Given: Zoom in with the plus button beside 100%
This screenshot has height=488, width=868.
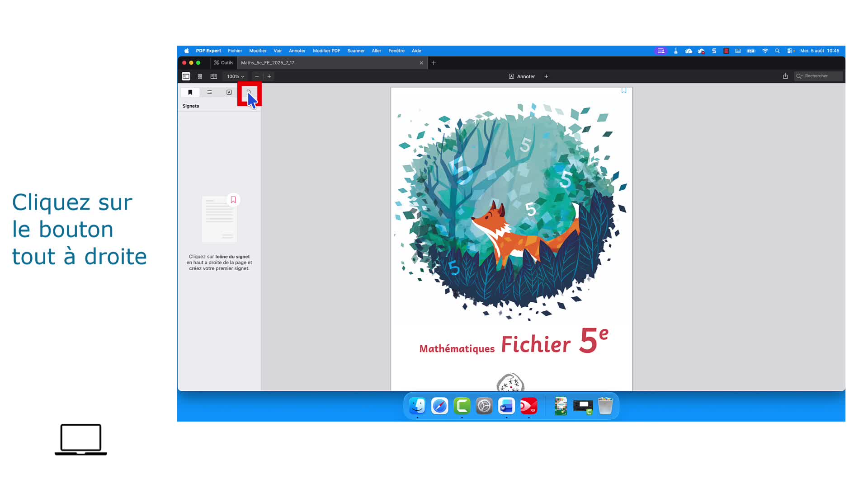Looking at the screenshot, I should [269, 76].
